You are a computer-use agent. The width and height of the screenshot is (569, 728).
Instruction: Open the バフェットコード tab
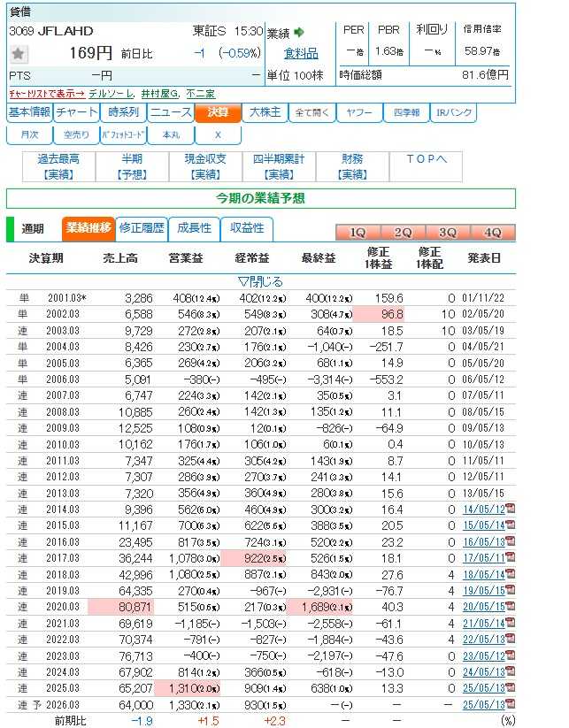[124, 134]
